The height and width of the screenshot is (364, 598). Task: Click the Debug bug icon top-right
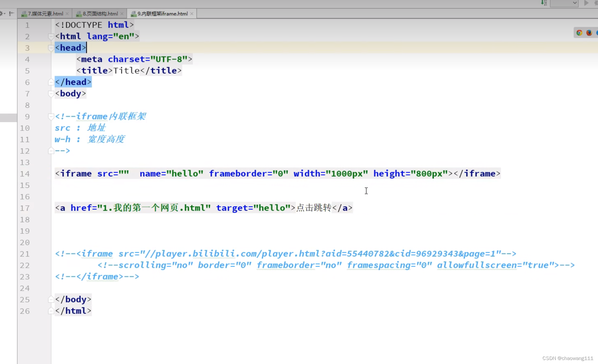click(x=596, y=3)
